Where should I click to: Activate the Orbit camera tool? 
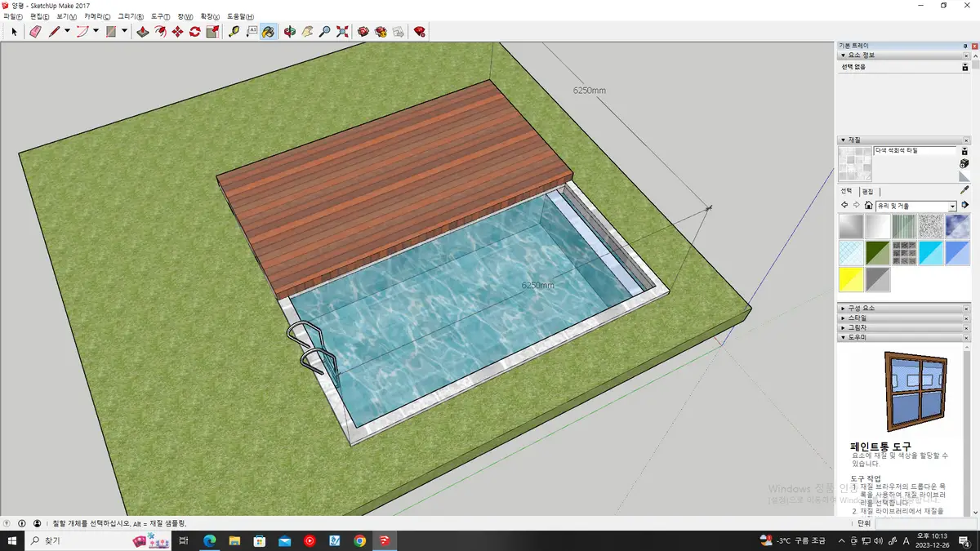pyautogui.click(x=289, y=32)
